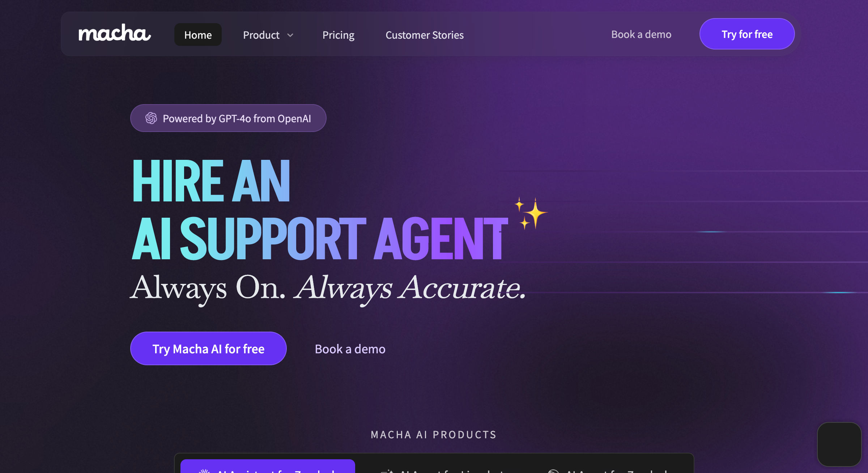Click the OpenAI logo icon in badge

pos(151,118)
